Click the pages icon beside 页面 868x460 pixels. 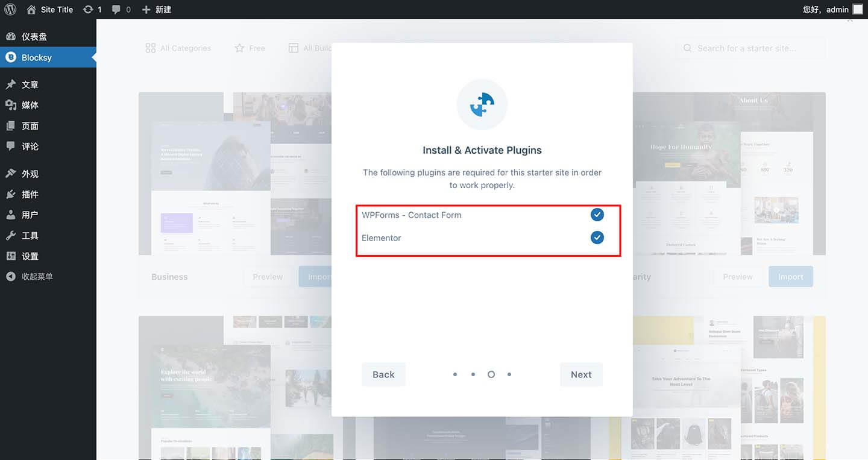point(11,126)
